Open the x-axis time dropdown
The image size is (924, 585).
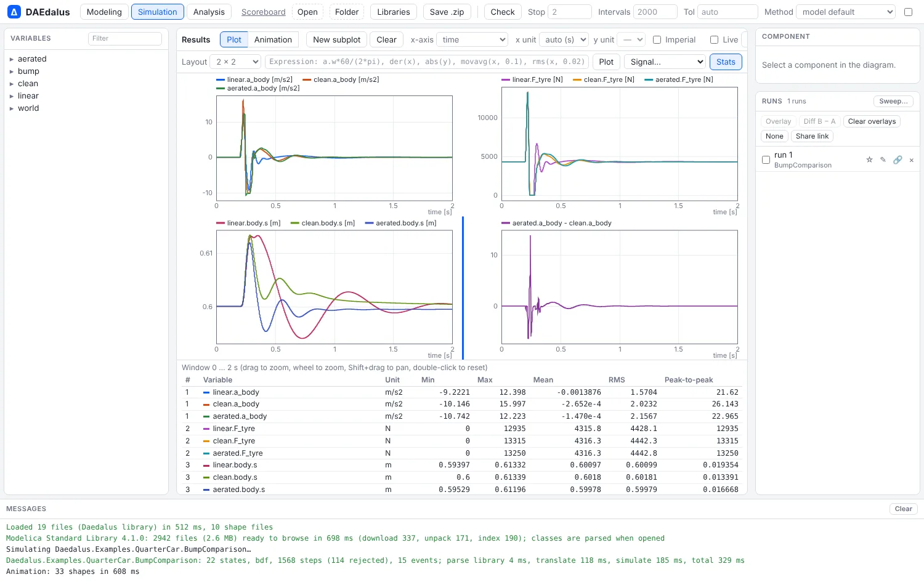click(472, 39)
